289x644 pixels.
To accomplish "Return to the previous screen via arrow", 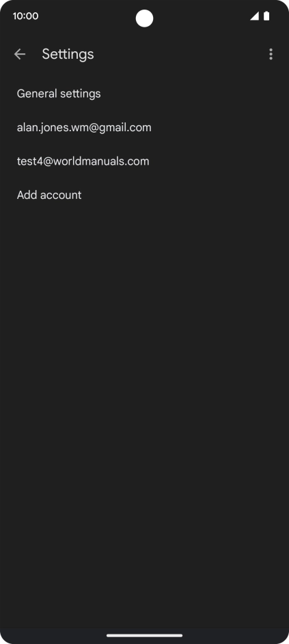I will 20,54.
